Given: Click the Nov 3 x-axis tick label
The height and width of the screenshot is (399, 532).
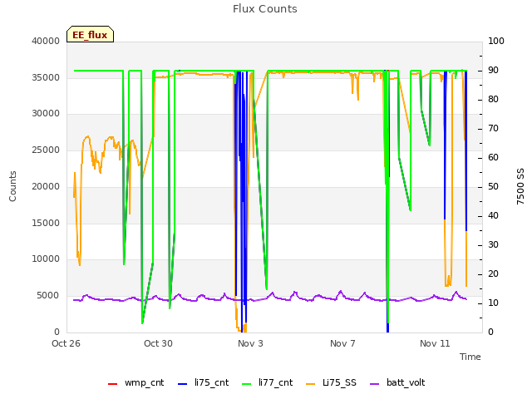Looking at the screenshot, I should point(250,343).
